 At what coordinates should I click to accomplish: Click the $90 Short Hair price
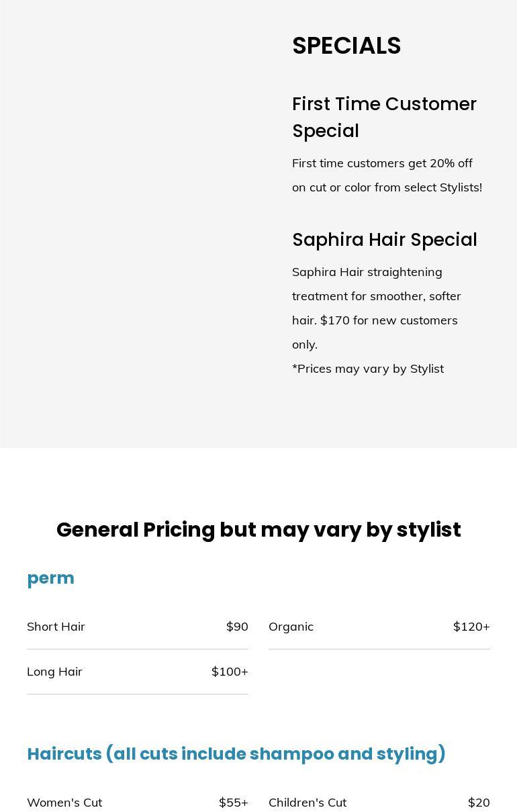coord(237,627)
